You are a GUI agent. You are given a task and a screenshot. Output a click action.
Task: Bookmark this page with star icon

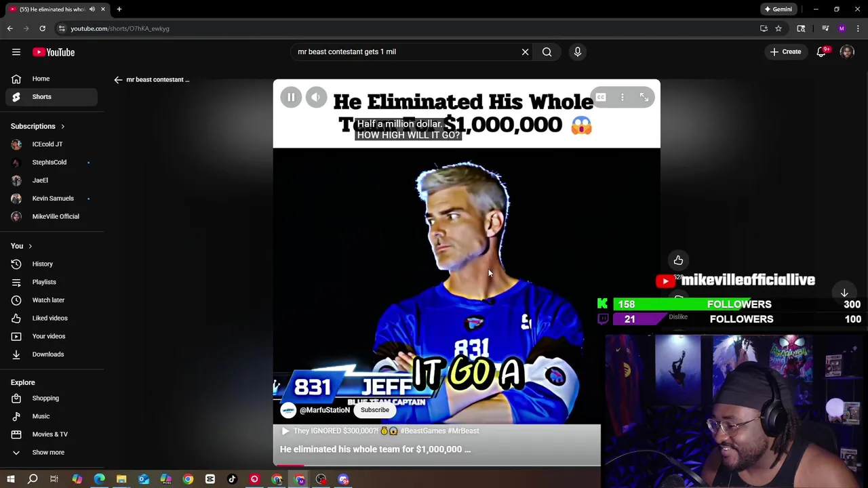point(778,28)
